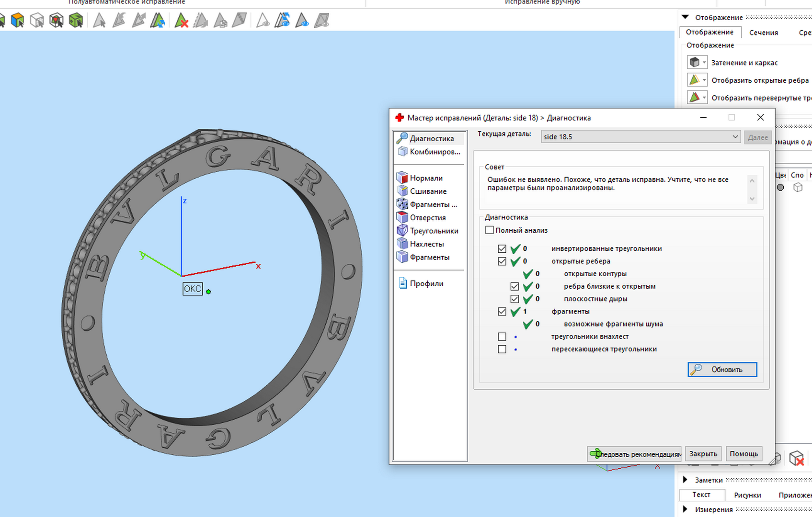Enable треугольники внахлест checkbox

pyautogui.click(x=502, y=337)
